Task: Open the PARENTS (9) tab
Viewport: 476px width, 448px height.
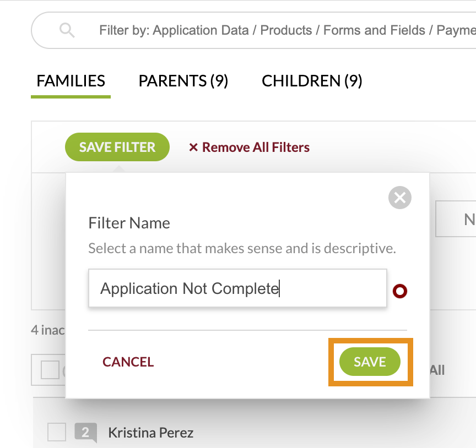Action: pyautogui.click(x=183, y=81)
